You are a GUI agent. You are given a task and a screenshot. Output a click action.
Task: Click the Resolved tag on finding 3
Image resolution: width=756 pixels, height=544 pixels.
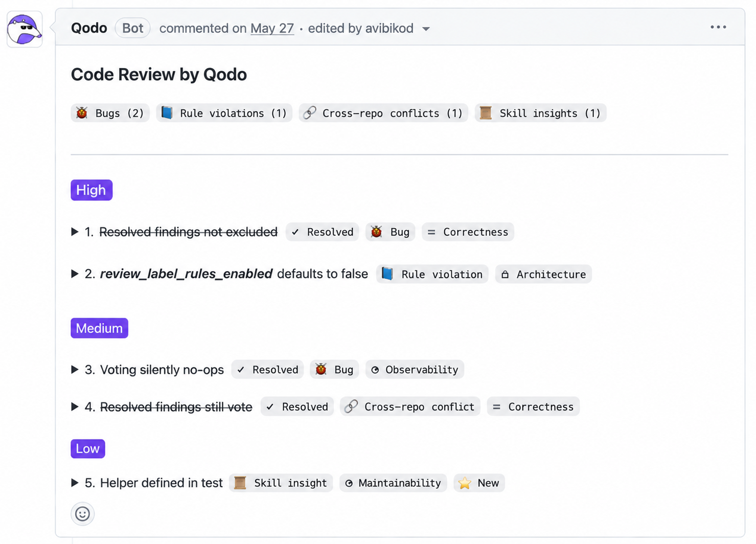pos(267,370)
